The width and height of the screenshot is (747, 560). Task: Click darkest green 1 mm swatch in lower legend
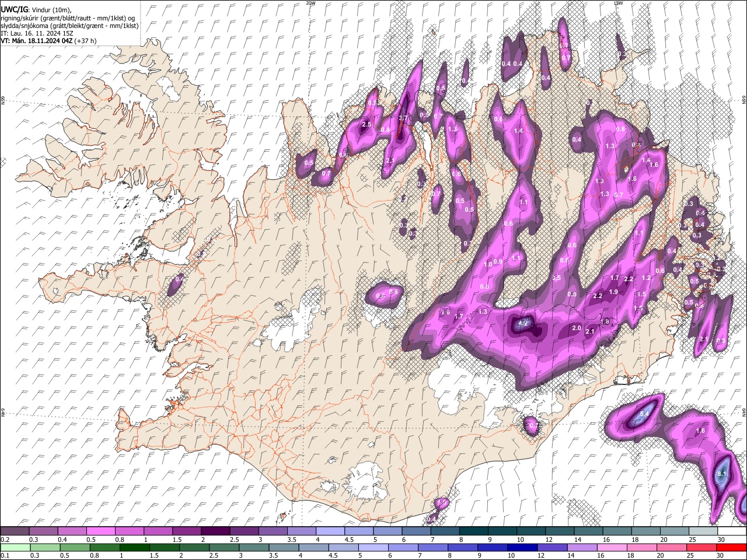[134, 547]
